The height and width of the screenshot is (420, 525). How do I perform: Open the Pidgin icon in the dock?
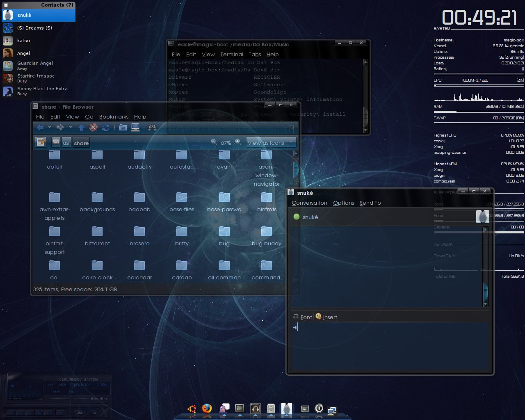click(x=224, y=409)
